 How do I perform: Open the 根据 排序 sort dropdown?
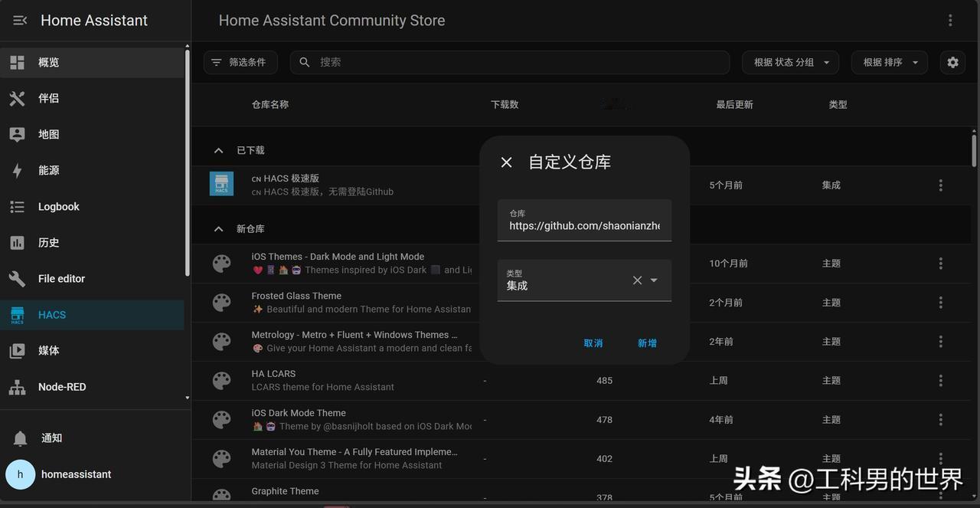tap(889, 62)
